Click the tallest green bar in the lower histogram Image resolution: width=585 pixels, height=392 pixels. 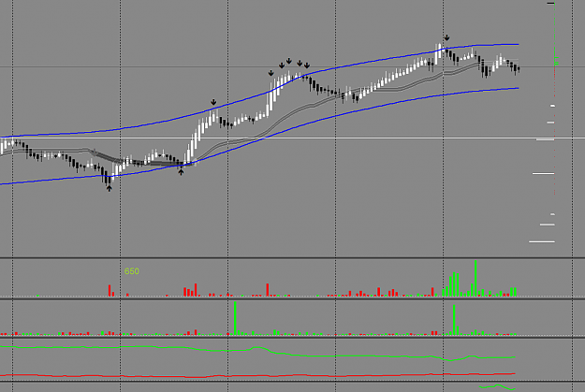coord(235,318)
